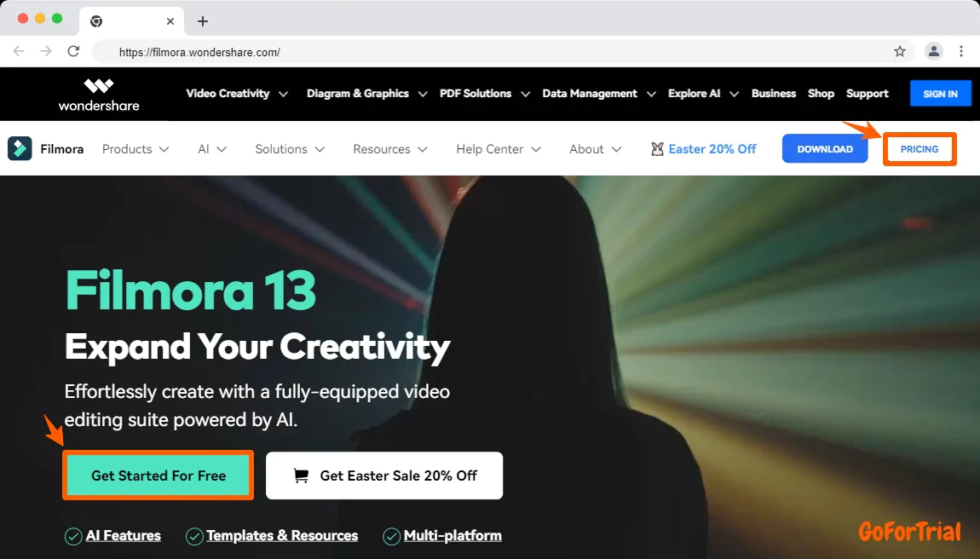Screen dimensions: 980x559
Task: Click the PRICING button
Action: click(919, 149)
